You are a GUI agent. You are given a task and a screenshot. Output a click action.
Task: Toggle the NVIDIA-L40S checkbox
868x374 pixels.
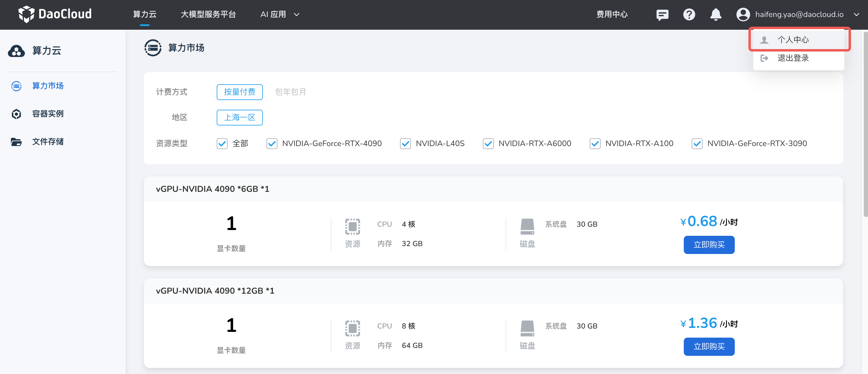(x=405, y=144)
